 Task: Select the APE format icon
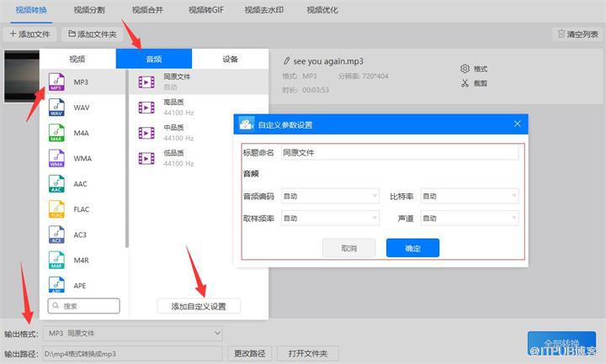click(56, 285)
